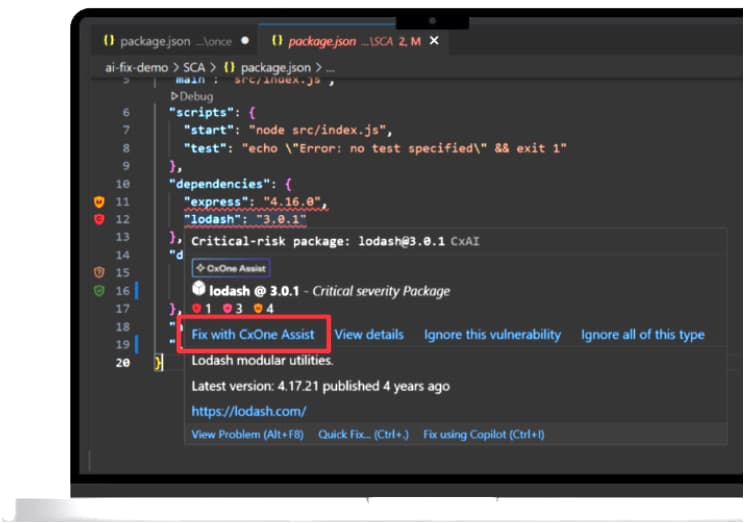Click the Critical-risk package hover title
The width and height of the screenshot is (746, 523).
[318, 241]
